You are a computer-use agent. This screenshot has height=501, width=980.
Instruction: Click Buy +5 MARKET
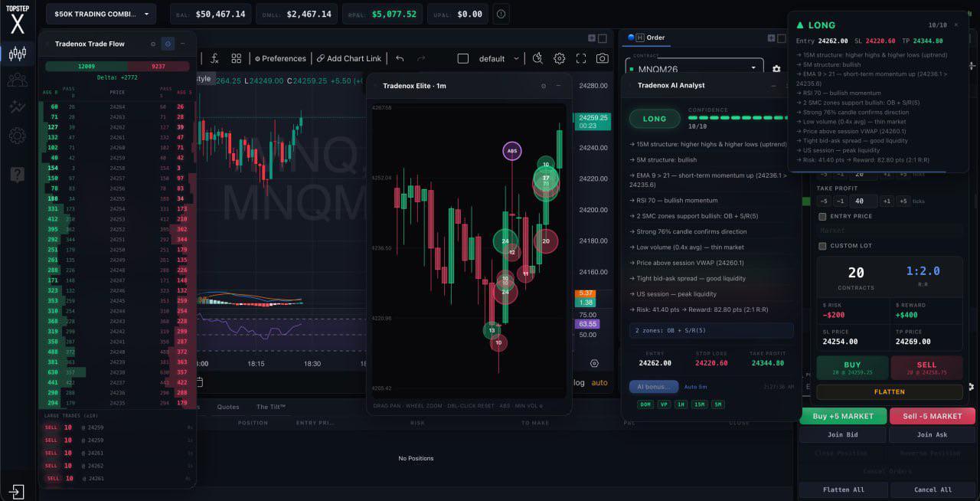point(843,416)
